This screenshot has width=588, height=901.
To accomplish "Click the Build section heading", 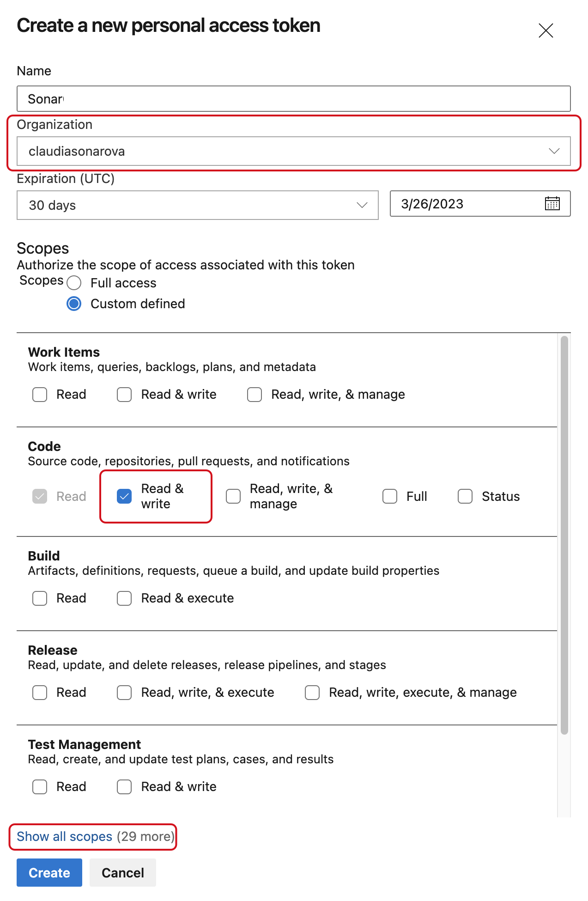I will pos(44,556).
